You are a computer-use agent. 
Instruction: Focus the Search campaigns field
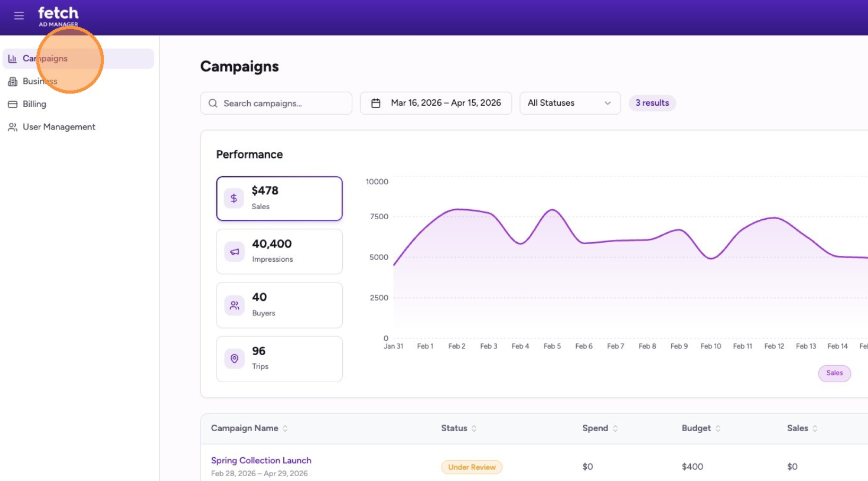(x=276, y=103)
